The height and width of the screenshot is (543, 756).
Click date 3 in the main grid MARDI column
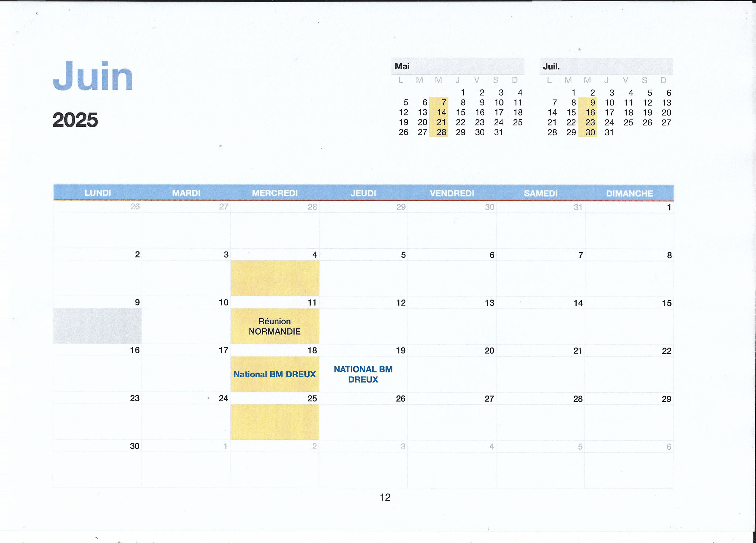click(x=226, y=255)
